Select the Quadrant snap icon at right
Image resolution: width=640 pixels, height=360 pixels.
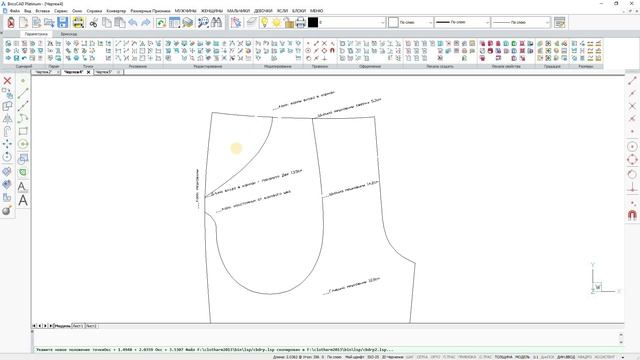[x=632, y=160]
